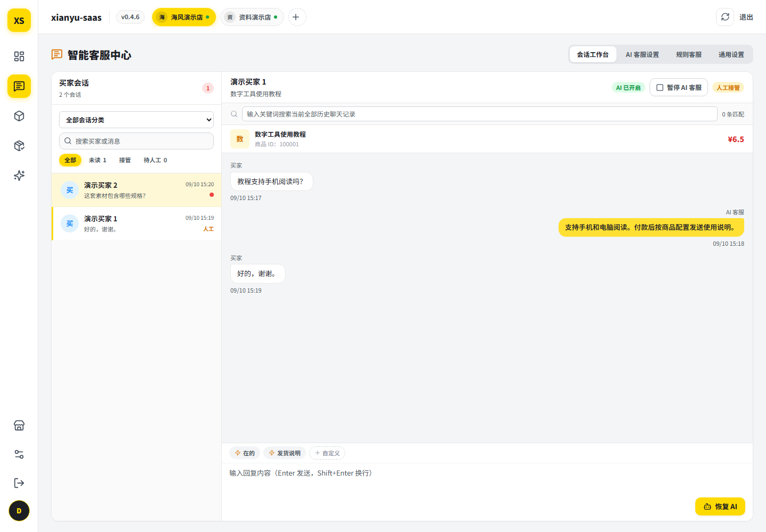Filter conversations by 接管
The height and width of the screenshot is (532, 766).
click(125, 160)
